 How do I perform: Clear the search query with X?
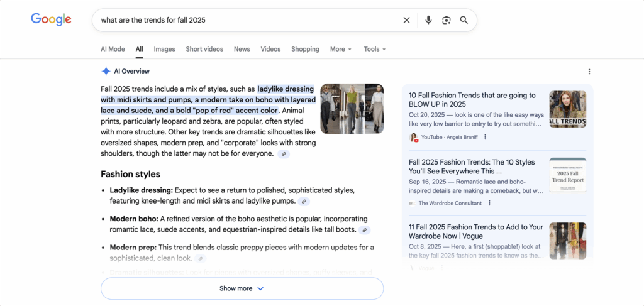click(x=407, y=20)
